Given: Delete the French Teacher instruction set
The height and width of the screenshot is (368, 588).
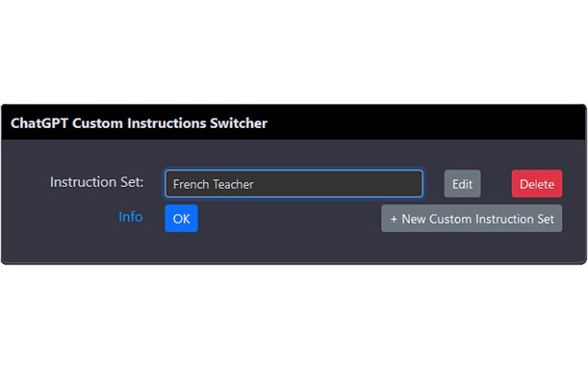Looking at the screenshot, I should point(537,184).
